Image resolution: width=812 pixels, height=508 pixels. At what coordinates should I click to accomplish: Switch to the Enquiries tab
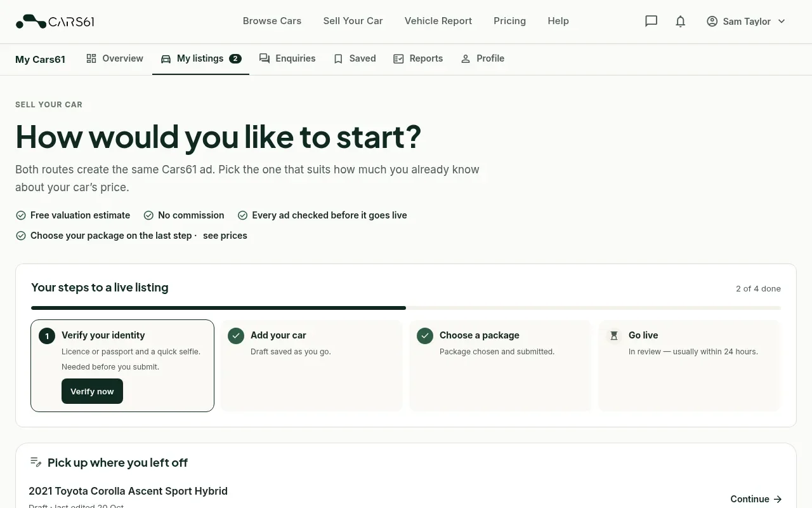(287, 58)
